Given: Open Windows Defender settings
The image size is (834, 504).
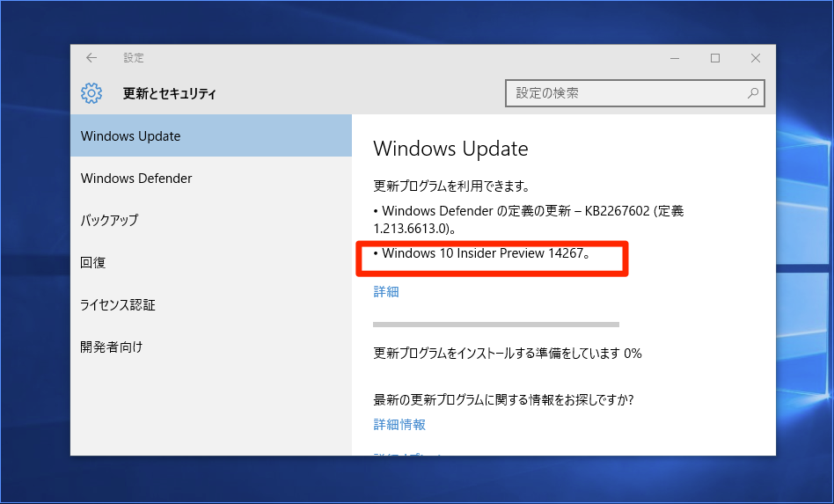Looking at the screenshot, I should (x=210, y=178).
